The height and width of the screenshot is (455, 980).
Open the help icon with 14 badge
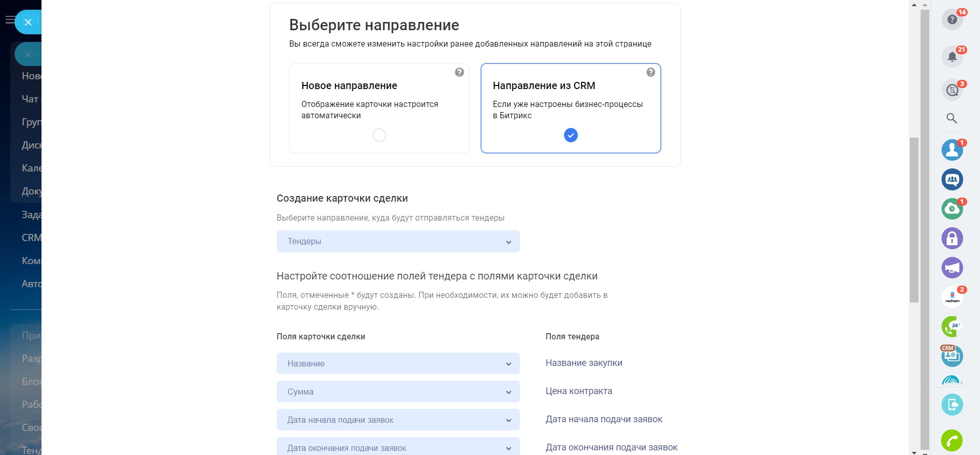952,20
